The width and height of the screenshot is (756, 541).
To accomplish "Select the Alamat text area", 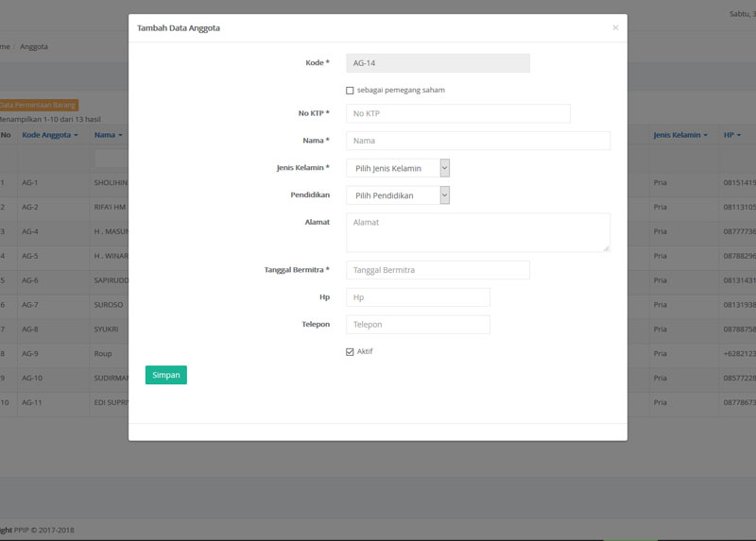I will pyautogui.click(x=477, y=231).
